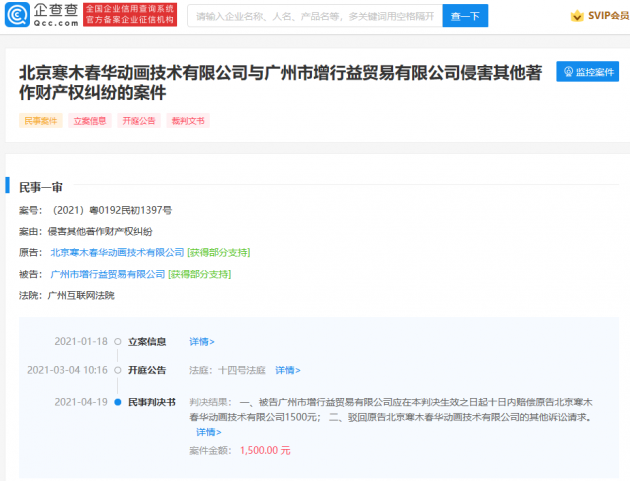Click the 民事判决书 timeline dot

tap(117, 401)
